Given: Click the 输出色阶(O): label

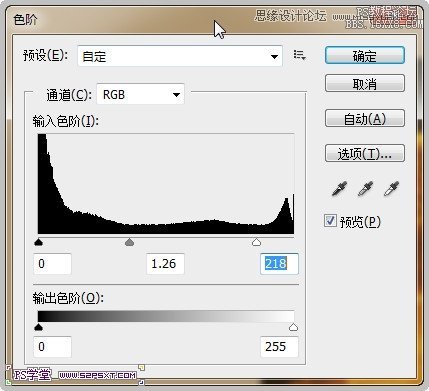Looking at the screenshot, I should click(68, 298).
